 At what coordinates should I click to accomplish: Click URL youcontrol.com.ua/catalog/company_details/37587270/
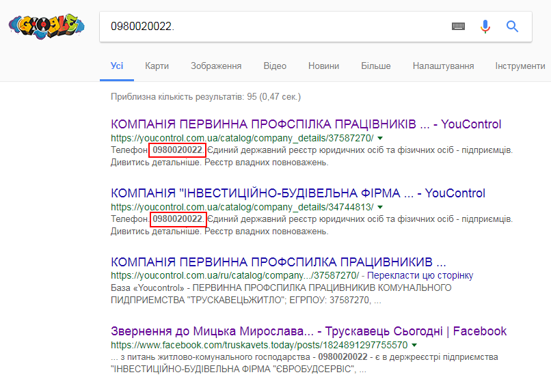[242, 138]
